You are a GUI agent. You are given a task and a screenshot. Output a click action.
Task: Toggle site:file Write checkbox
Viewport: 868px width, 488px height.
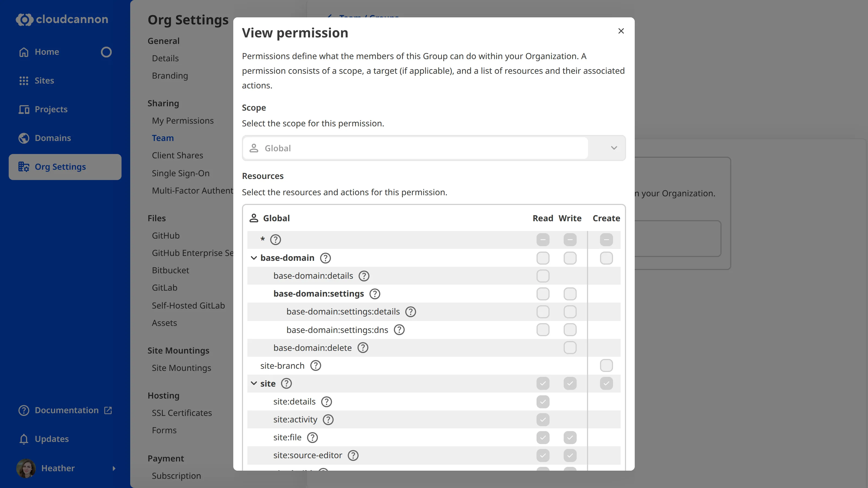570,438
